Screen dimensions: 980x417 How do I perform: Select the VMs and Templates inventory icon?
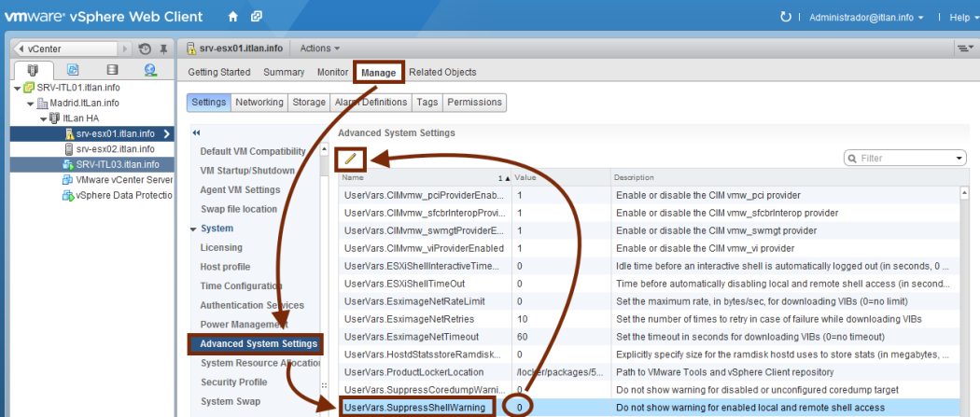tap(73, 70)
